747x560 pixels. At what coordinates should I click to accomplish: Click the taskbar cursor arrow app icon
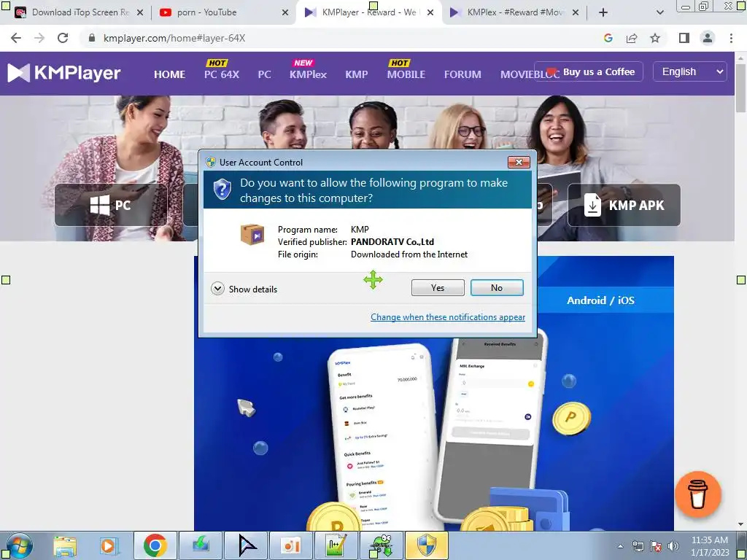tap(247, 545)
